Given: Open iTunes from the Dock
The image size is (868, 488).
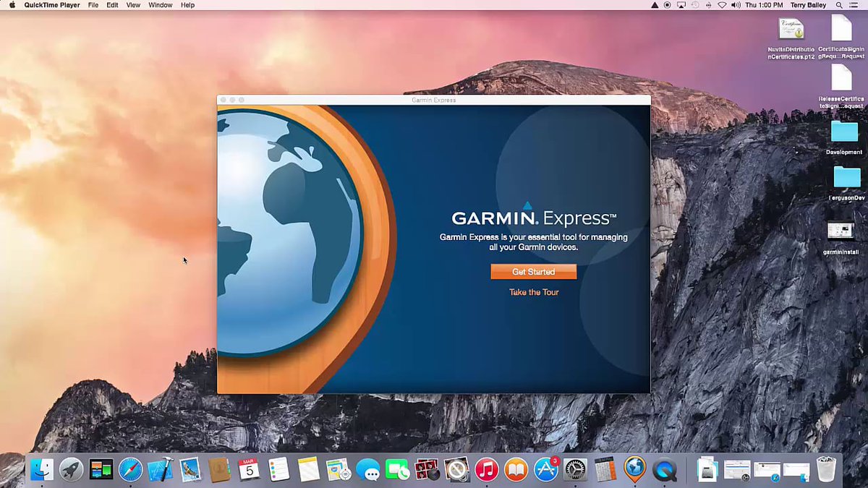Looking at the screenshot, I should click(x=487, y=470).
